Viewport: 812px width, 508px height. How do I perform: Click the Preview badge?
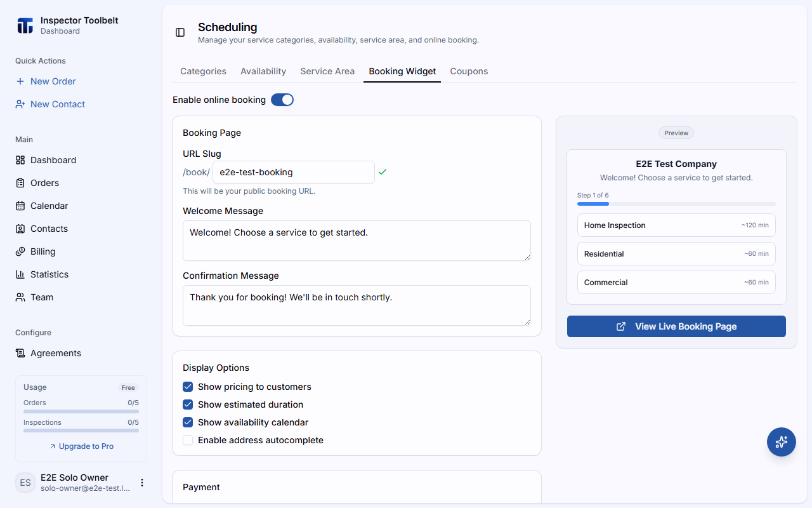676,133
